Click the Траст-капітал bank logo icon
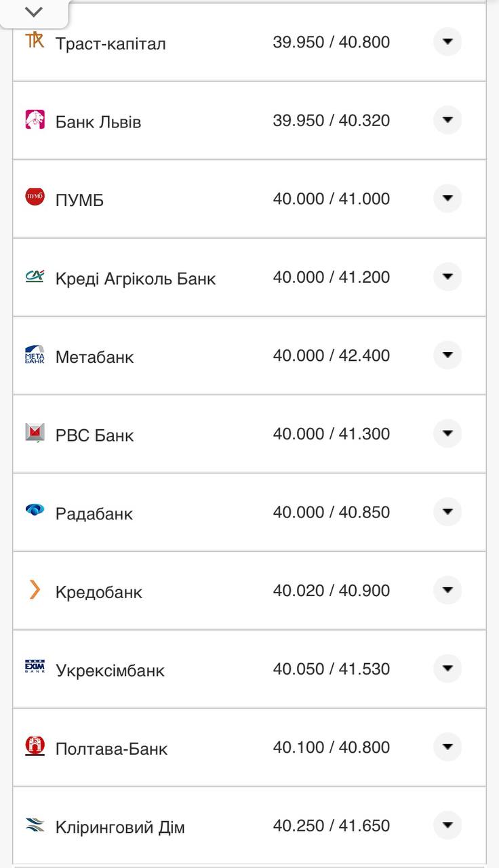The image size is (499, 868). pyautogui.click(x=35, y=40)
